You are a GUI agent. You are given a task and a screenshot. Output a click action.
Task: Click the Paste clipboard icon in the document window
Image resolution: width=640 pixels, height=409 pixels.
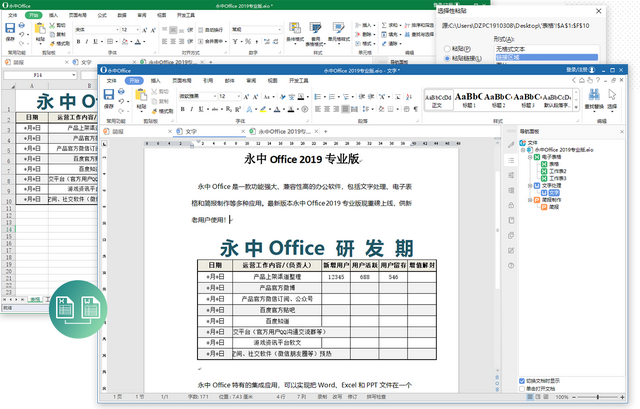(141, 95)
